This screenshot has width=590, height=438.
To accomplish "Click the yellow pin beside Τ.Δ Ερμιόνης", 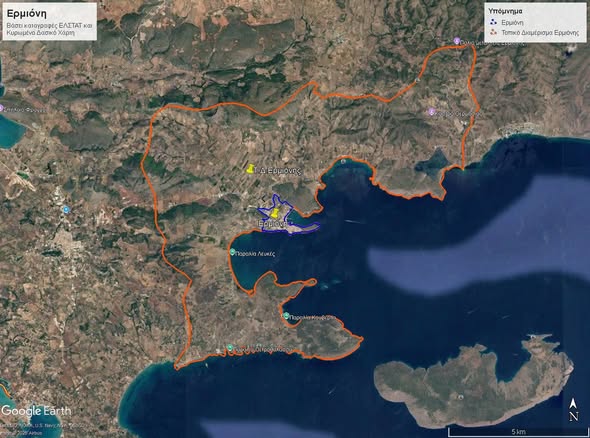I will 250,169.
